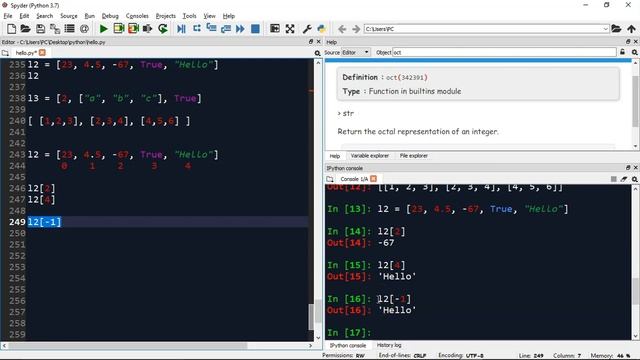The width and height of the screenshot is (640, 360).
Task: Browse tabs icon in the editor
Action: [5, 53]
